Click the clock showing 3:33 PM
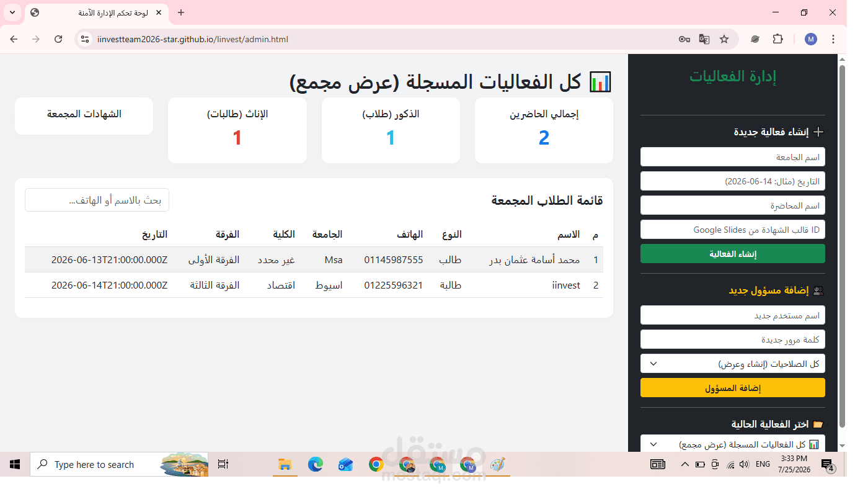The height and width of the screenshot is (494, 868). (x=794, y=459)
